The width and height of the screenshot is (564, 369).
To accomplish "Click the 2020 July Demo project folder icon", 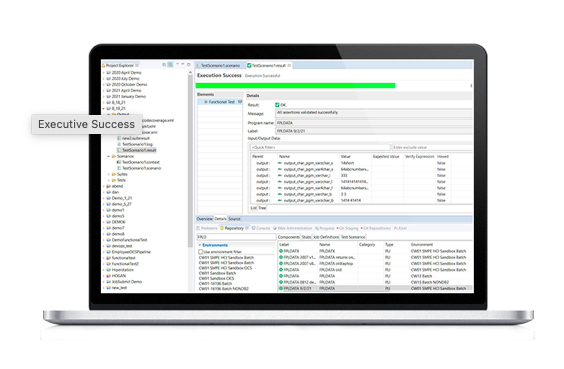I will [x=109, y=78].
